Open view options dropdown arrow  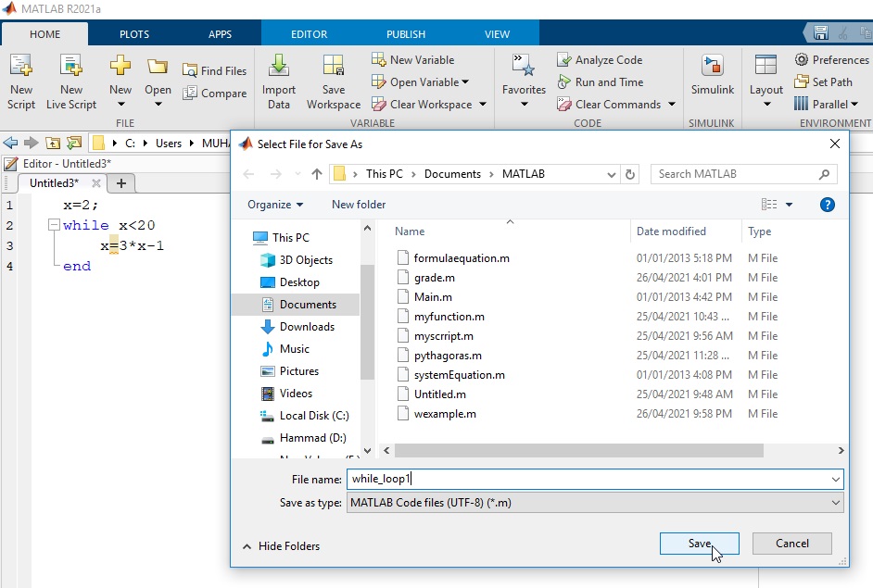(x=789, y=205)
